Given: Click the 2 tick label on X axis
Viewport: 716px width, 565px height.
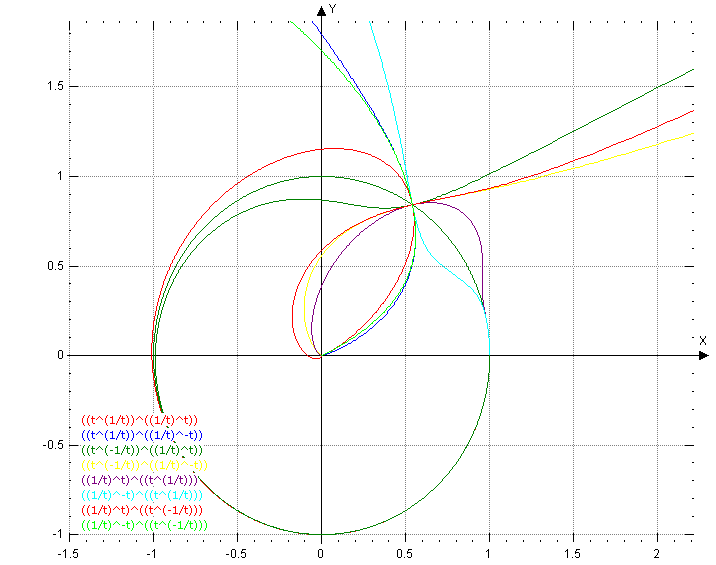Looking at the screenshot, I should point(657,551).
